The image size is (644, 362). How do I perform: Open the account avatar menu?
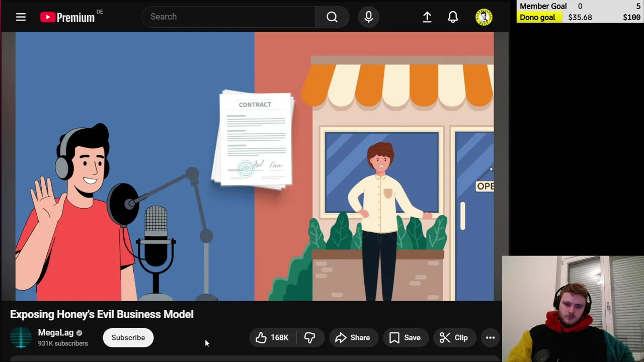484,17
